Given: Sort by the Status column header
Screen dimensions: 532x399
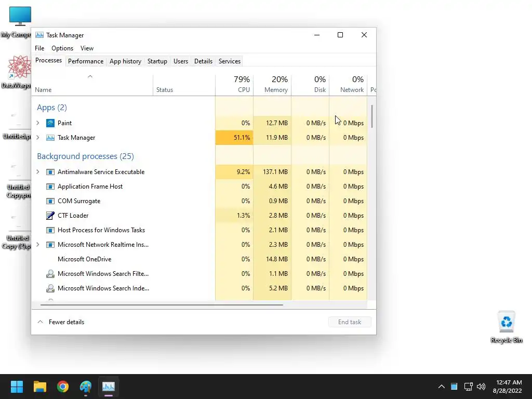Looking at the screenshot, I should tap(184, 85).
